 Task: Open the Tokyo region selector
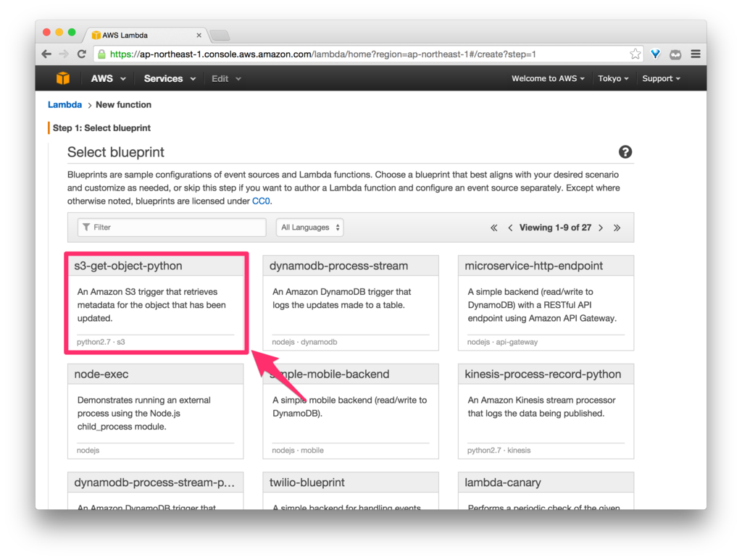point(613,78)
